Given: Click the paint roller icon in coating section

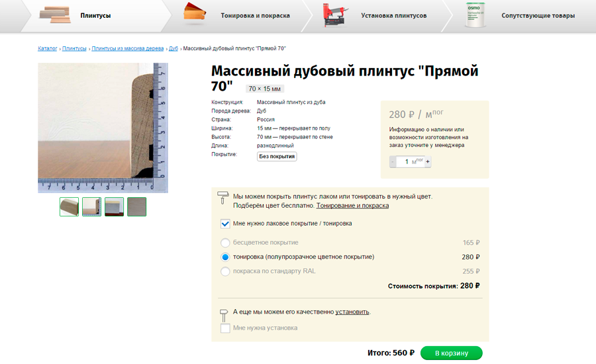Looking at the screenshot, I should pyautogui.click(x=223, y=197).
